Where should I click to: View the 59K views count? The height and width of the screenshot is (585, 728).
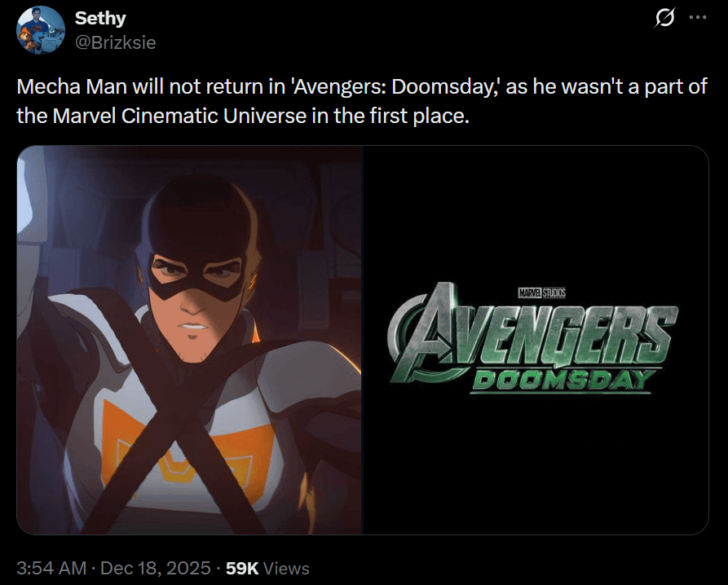pyautogui.click(x=241, y=568)
